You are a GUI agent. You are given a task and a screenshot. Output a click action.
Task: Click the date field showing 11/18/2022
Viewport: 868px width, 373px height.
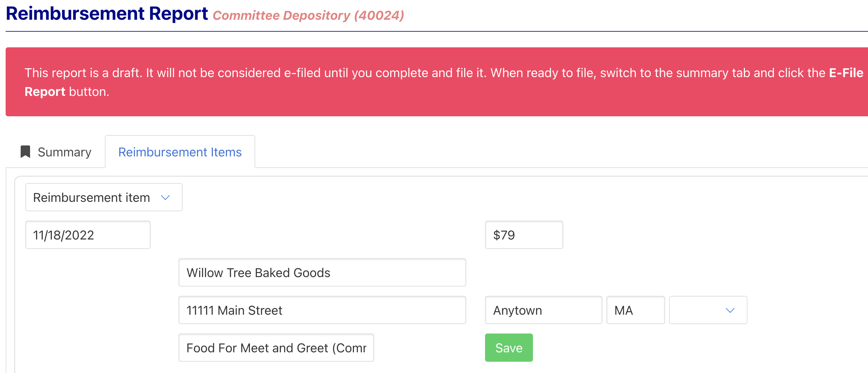88,235
